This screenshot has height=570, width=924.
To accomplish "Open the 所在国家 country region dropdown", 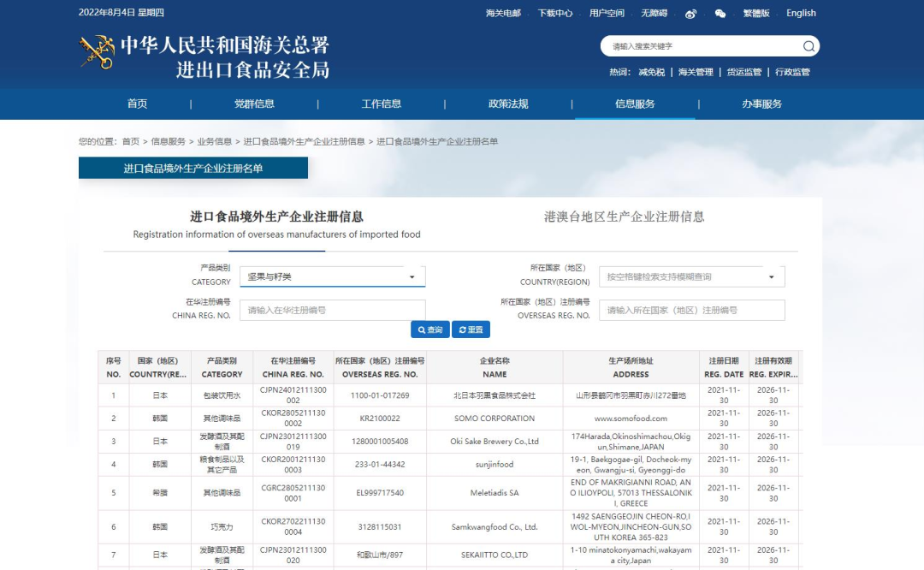I will point(691,276).
